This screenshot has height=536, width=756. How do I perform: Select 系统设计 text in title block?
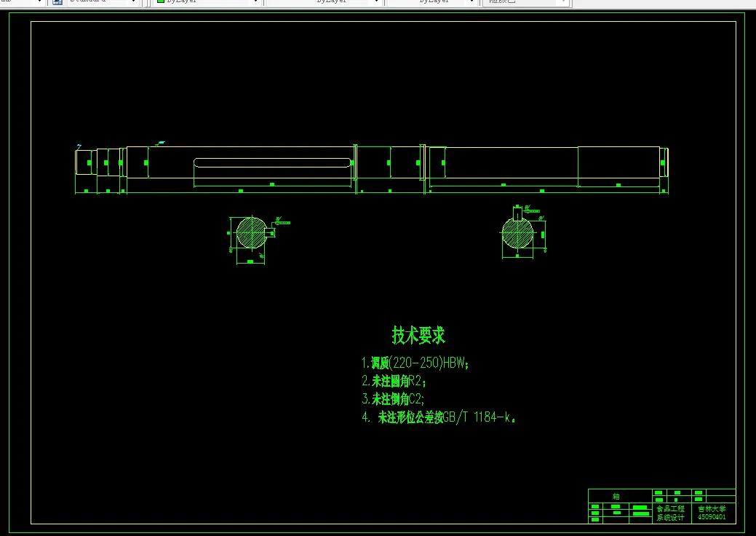coord(670,518)
